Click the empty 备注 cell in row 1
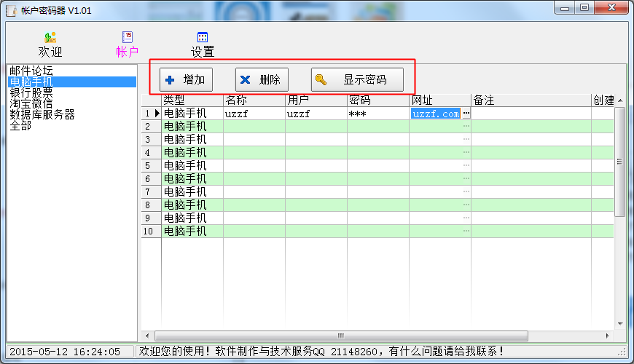 coord(531,114)
